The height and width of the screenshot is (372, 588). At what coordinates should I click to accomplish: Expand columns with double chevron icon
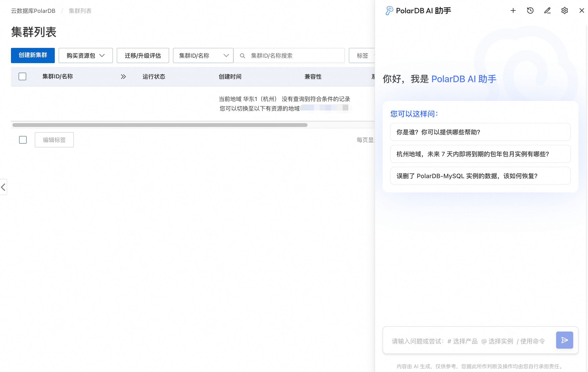123,77
